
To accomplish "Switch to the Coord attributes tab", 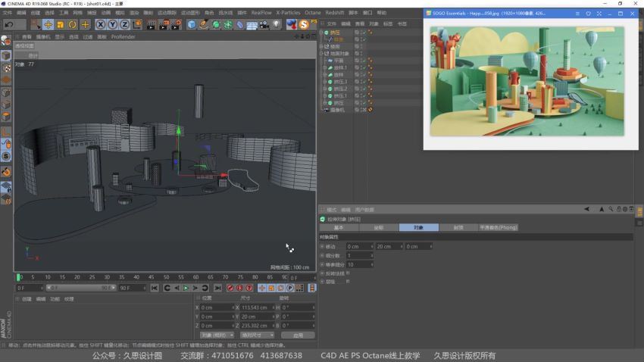I will point(378,227).
